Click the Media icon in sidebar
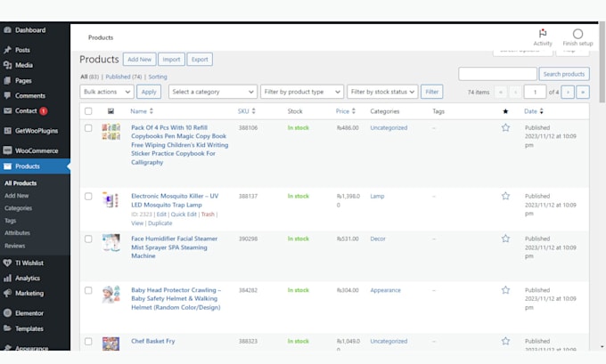This screenshot has height=364, width=606. click(x=7, y=65)
